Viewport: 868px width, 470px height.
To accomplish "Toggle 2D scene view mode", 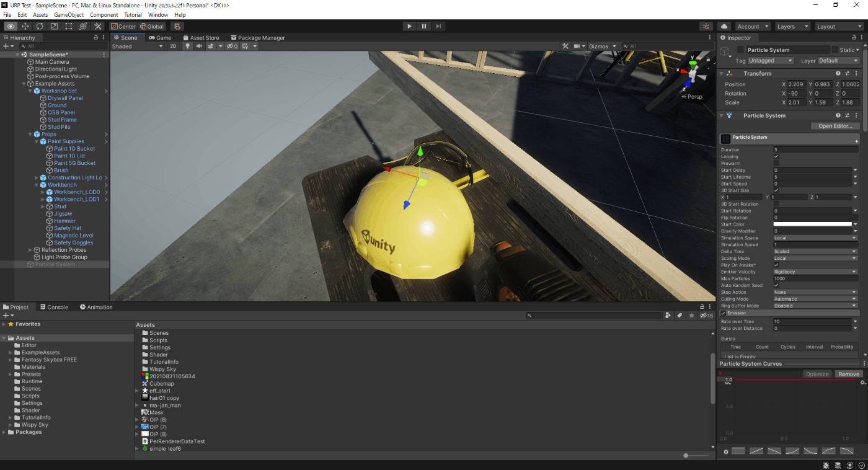I will (173, 46).
